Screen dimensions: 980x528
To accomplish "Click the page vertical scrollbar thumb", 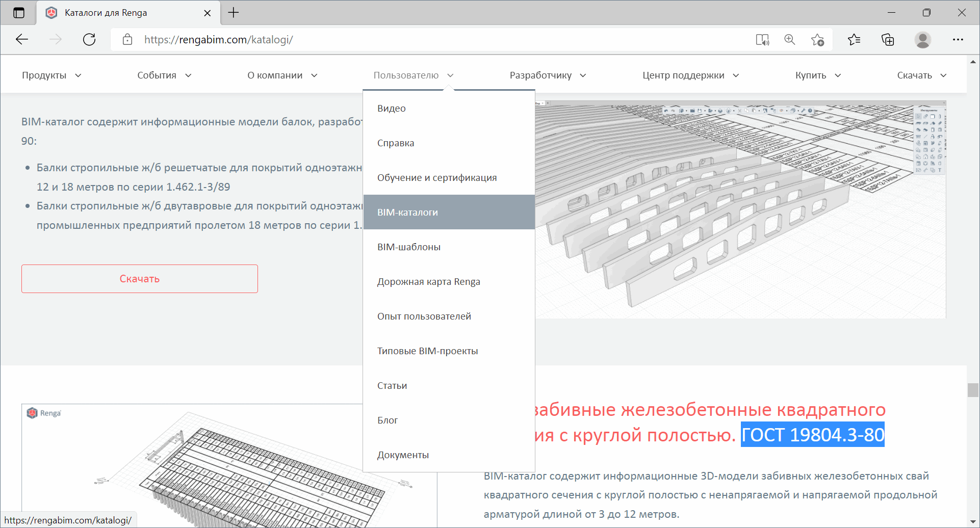I will coord(973,390).
